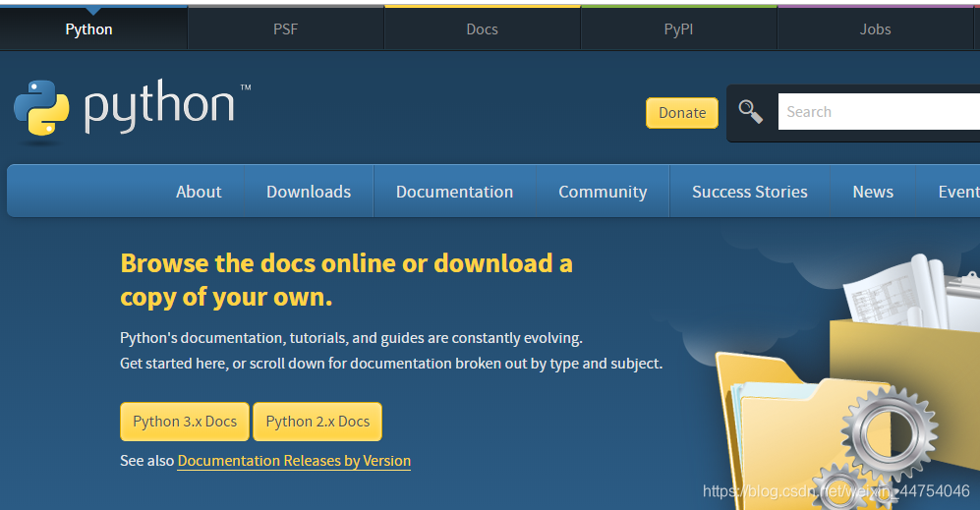This screenshot has width=980, height=510.
Task: Follow Documentation Releases by Version link
Action: point(294,461)
